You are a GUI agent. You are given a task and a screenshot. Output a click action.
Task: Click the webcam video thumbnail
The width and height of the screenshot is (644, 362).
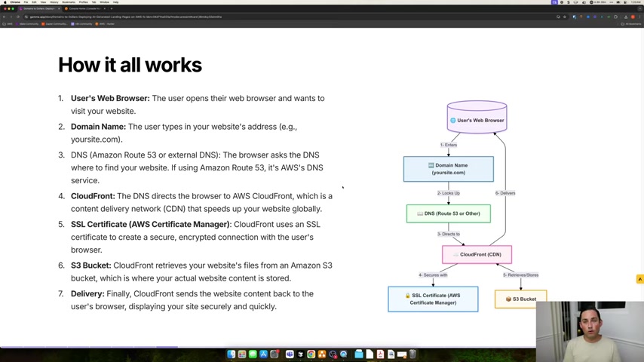590,332
